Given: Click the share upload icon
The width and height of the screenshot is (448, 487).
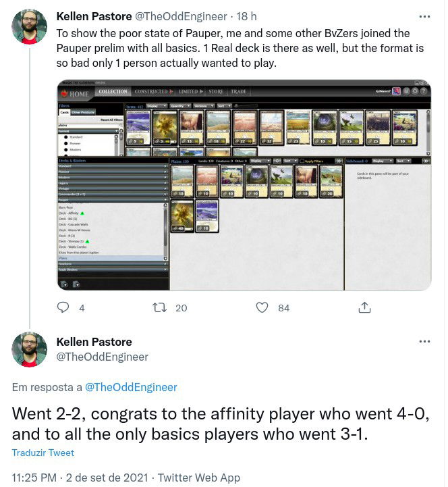Looking at the screenshot, I should pos(364,307).
